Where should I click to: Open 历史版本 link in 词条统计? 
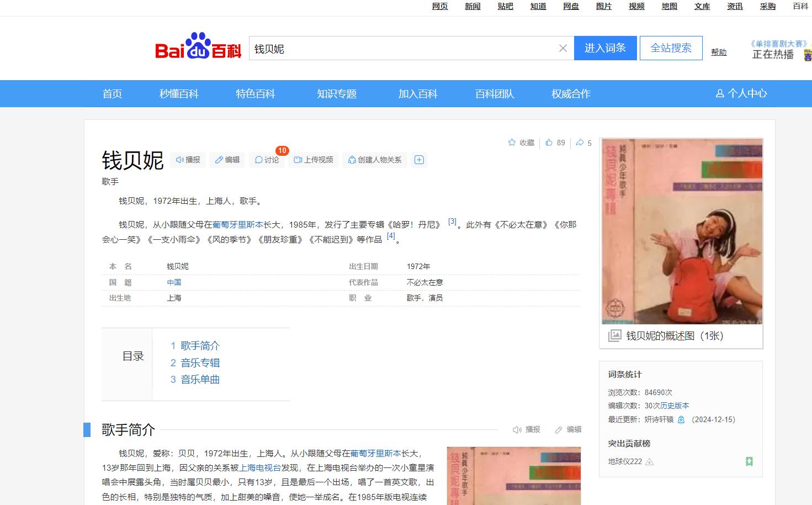pos(675,406)
